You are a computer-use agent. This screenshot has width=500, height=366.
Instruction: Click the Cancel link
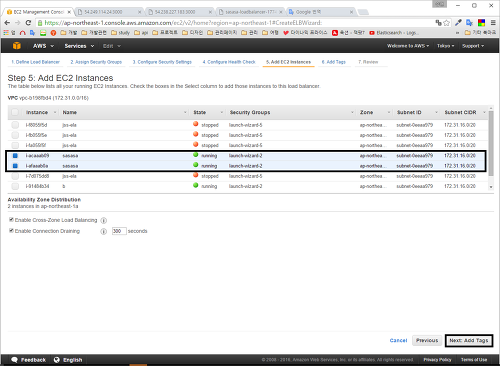[x=398, y=340]
